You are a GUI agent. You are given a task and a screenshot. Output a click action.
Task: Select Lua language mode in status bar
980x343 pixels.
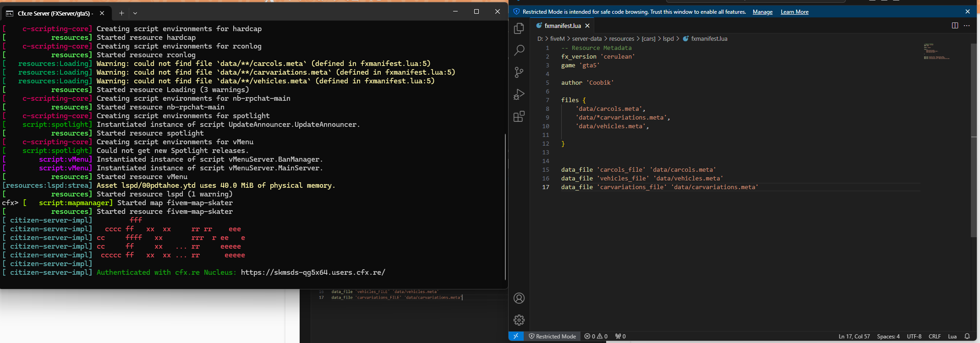(x=952, y=336)
